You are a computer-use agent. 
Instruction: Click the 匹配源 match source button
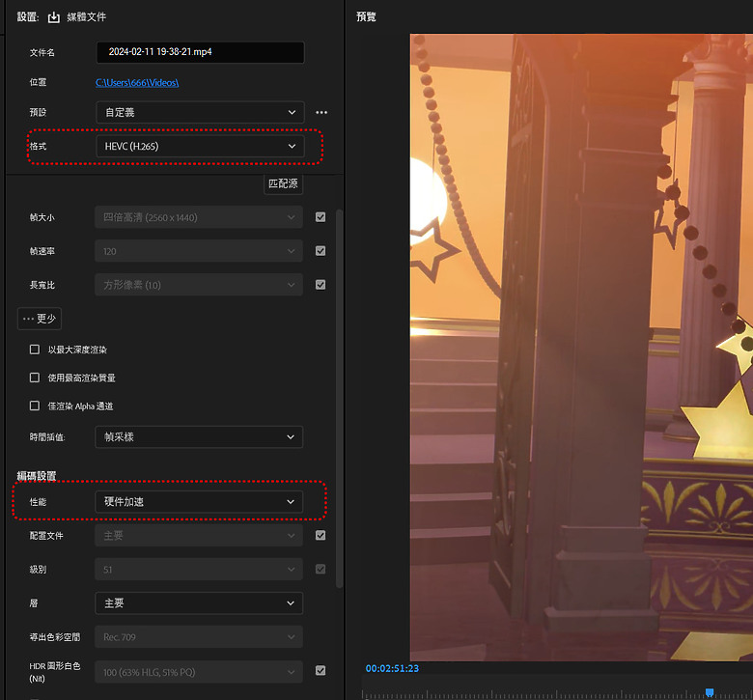283,183
